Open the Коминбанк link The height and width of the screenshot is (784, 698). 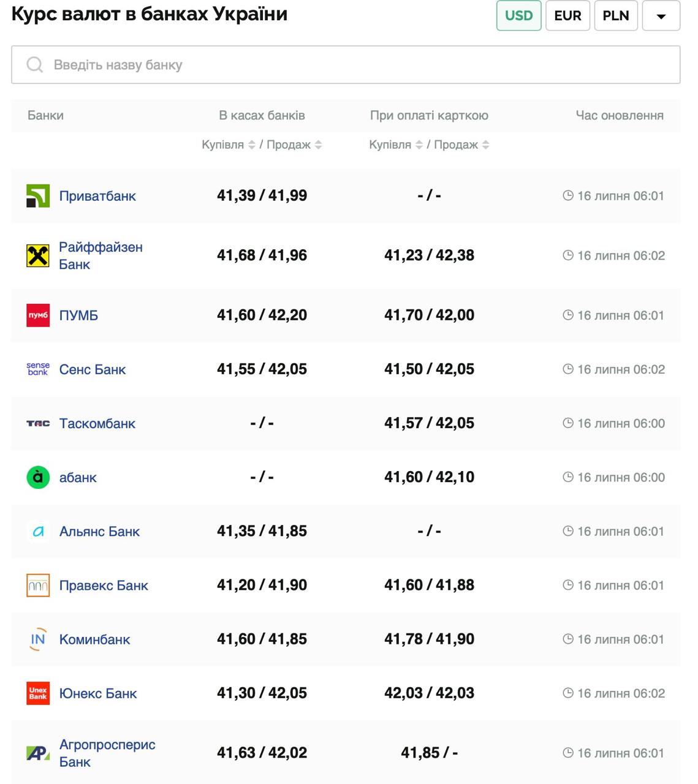pyautogui.click(x=94, y=639)
